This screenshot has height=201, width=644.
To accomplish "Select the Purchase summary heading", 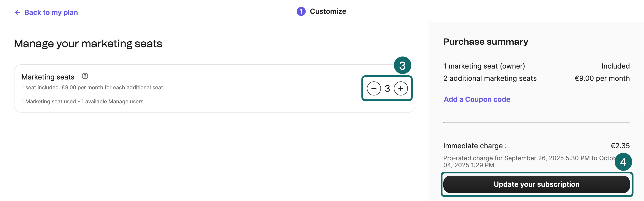I will [x=485, y=42].
